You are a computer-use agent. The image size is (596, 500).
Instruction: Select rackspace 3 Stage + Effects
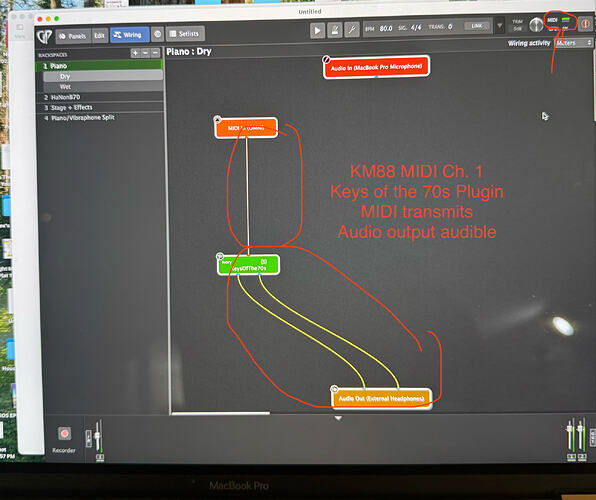click(100, 108)
